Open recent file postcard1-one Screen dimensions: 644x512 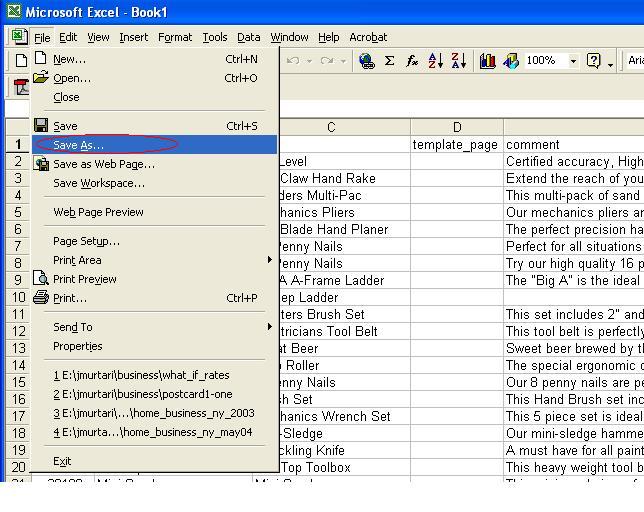tap(155, 394)
